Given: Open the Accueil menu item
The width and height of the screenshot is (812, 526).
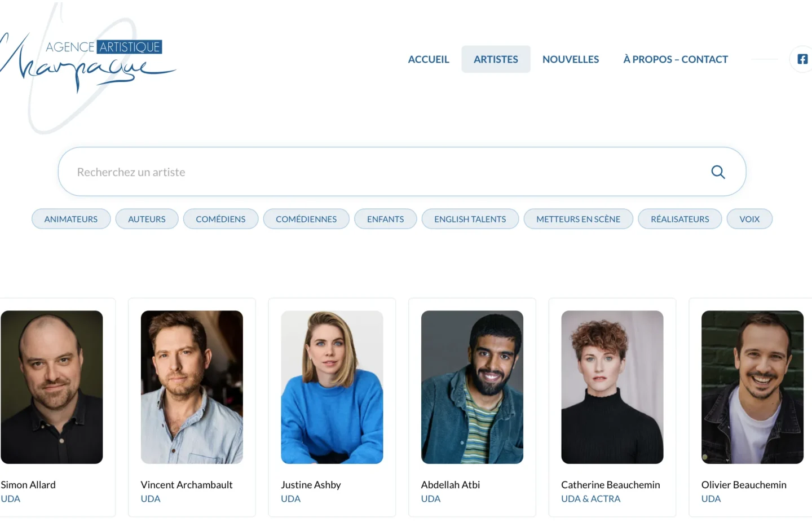Looking at the screenshot, I should click(x=429, y=59).
